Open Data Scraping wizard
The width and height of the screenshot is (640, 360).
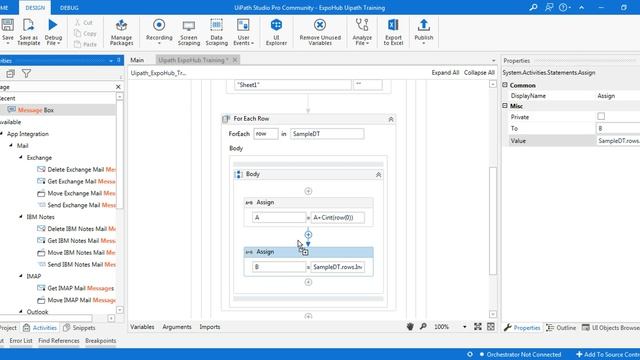coord(216,31)
